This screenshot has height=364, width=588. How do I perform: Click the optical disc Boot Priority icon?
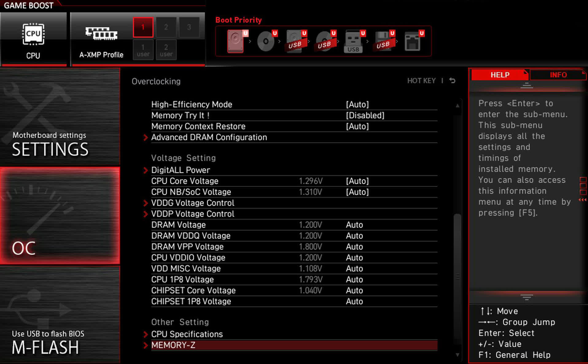266,41
